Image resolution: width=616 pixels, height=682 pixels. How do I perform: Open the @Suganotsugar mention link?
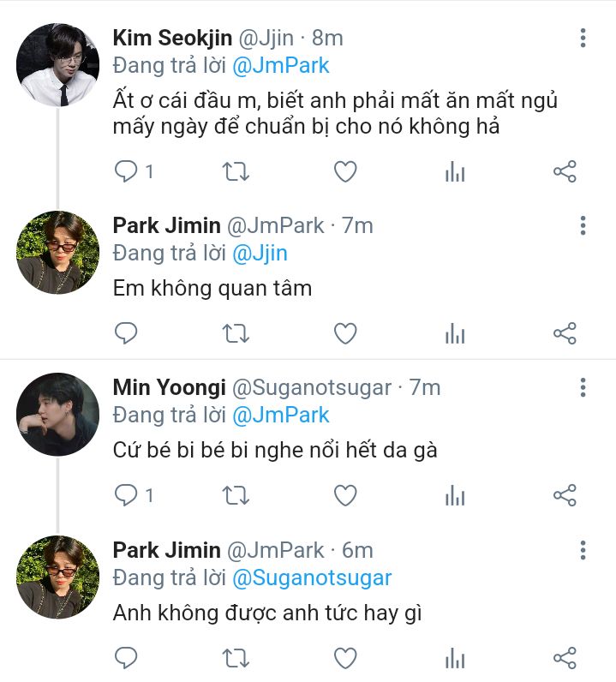[312, 577]
